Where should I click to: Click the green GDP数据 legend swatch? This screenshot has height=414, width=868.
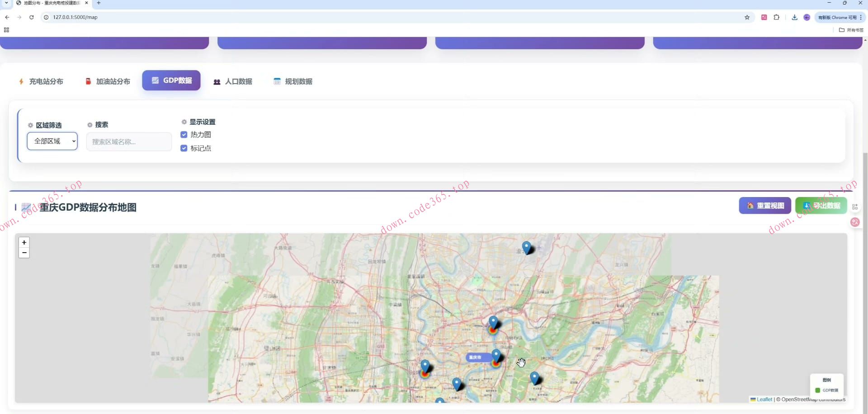[x=817, y=390]
